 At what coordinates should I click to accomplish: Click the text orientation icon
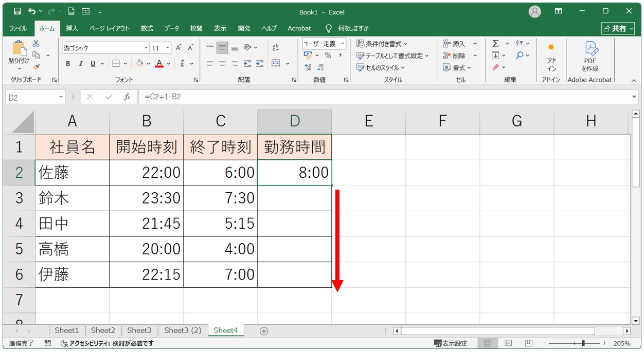(x=247, y=48)
